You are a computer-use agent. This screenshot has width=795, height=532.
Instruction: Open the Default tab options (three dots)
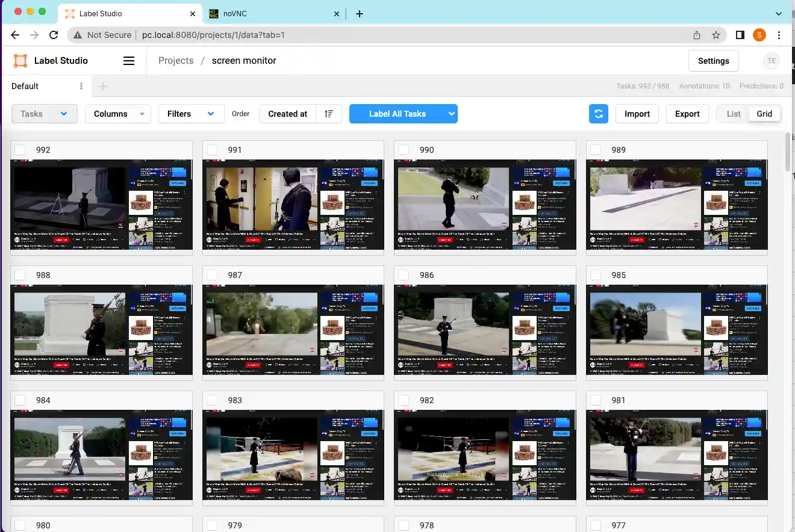[81, 86]
